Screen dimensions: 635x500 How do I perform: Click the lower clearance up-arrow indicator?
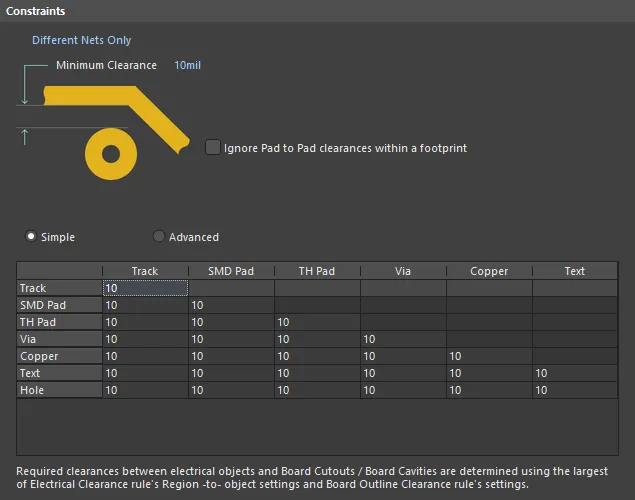[25, 136]
